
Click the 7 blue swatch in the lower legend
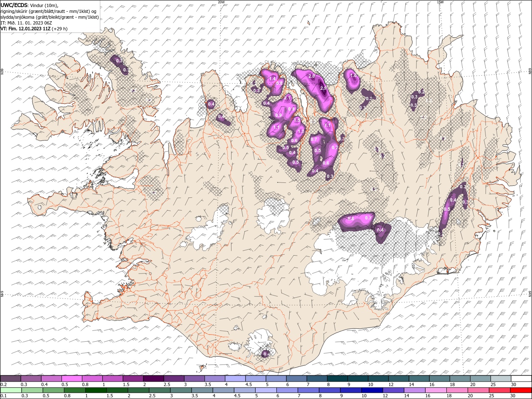[x=308, y=390]
